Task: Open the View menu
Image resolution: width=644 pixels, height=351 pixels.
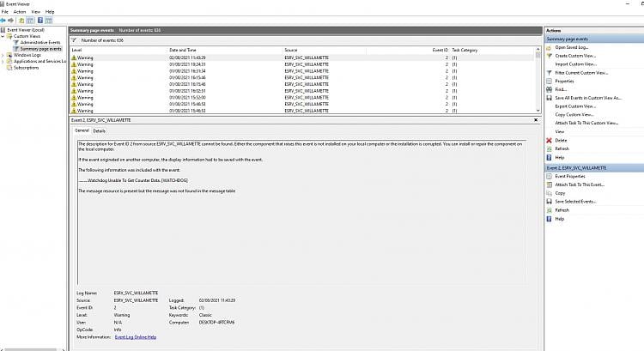Action: [36, 12]
